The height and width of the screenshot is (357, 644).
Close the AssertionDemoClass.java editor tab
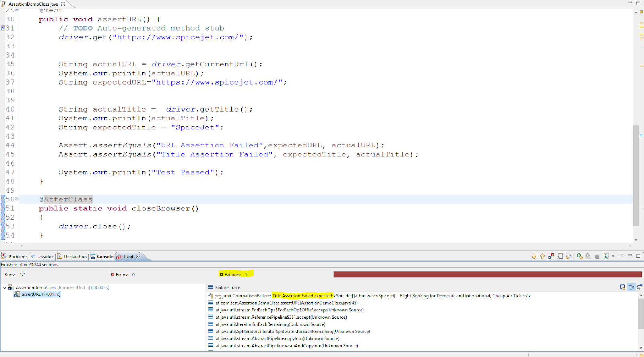pos(63,4)
